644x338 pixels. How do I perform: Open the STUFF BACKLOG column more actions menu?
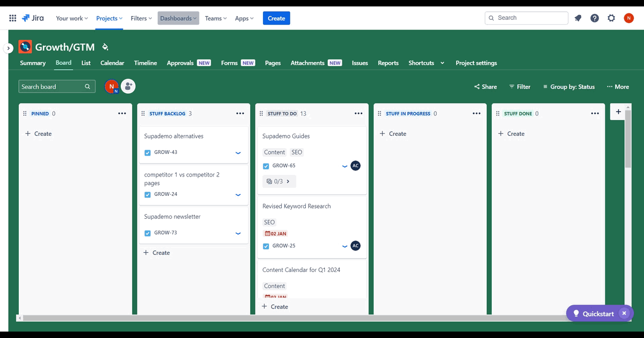240,114
